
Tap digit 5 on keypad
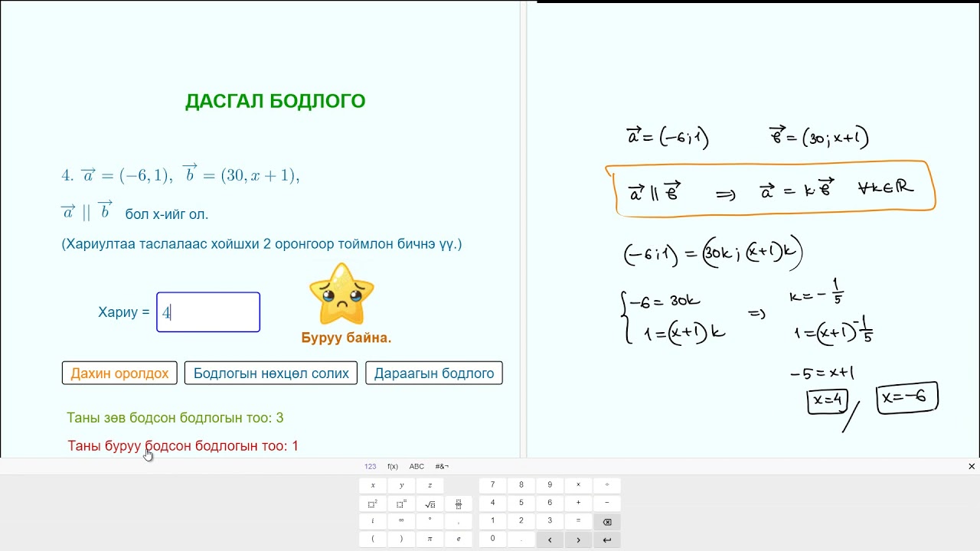tap(521, 503)
